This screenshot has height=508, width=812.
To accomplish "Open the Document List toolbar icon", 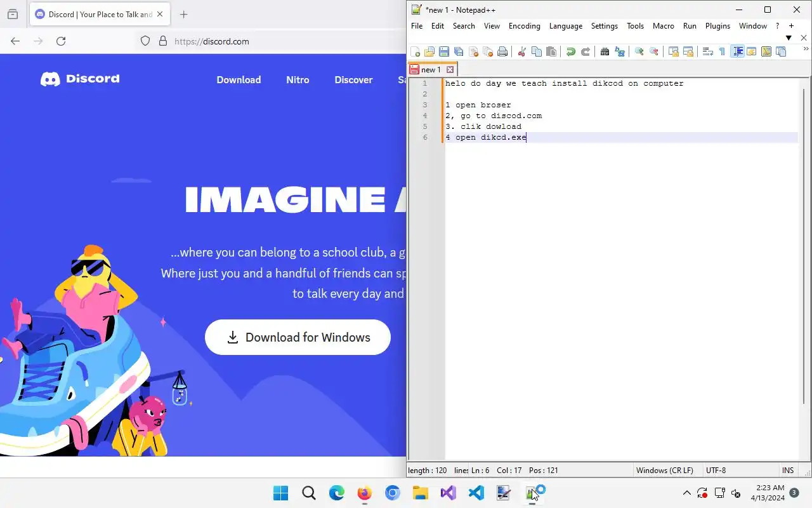I will (x=781, y=52).
